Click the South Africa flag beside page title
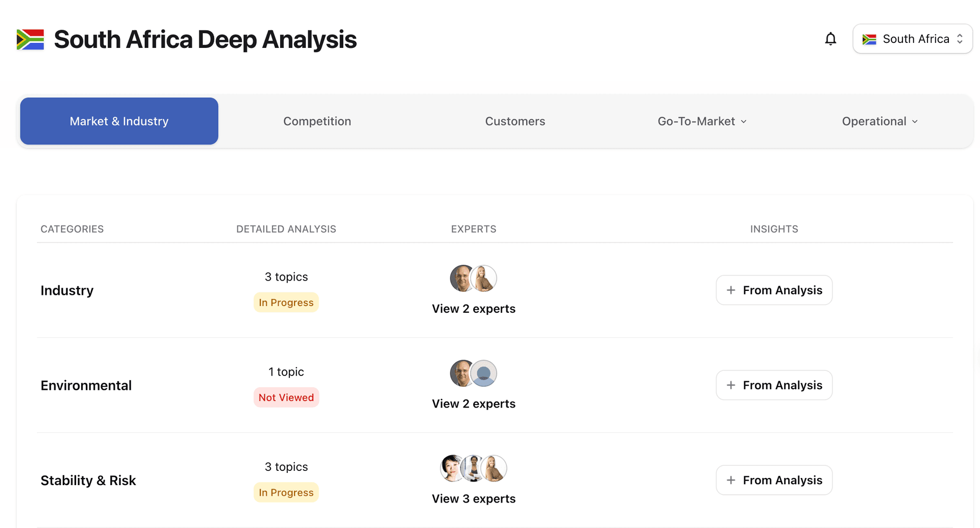980x528 pixels. point(30,39)
